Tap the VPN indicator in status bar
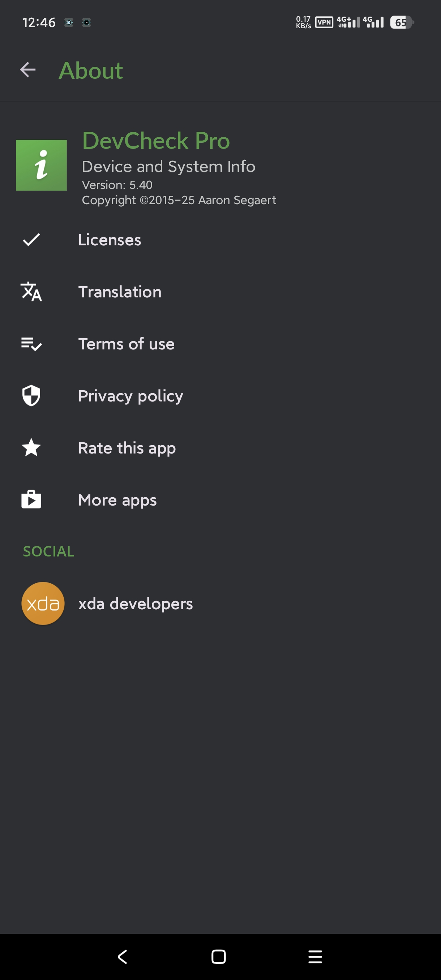 (x=324, y=22)
